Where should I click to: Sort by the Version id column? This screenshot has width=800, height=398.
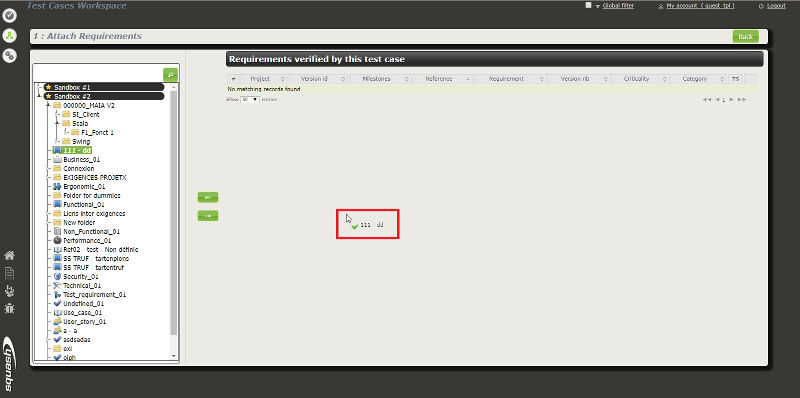[318, 79]
